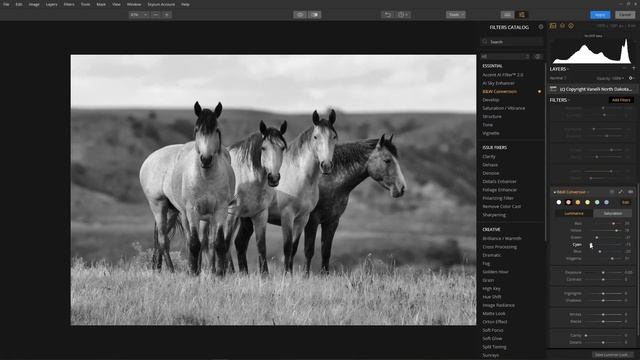Select the AI Sky Enhancer filter

click(498, 83)
